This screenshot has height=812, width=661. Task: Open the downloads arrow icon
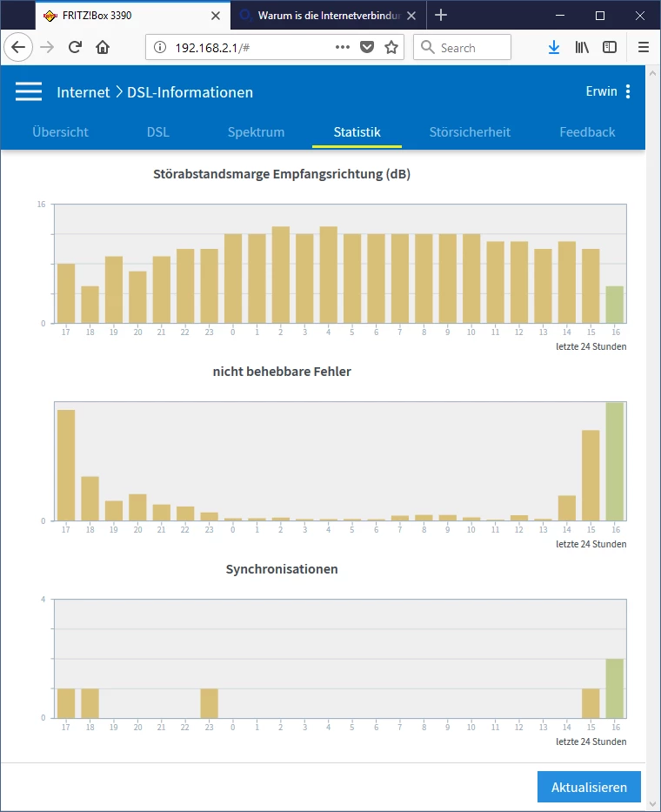(x=554, y=48)
